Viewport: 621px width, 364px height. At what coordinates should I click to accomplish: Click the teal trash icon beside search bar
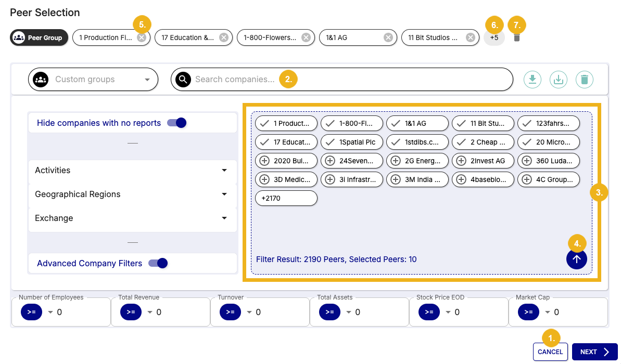(585, 80)
